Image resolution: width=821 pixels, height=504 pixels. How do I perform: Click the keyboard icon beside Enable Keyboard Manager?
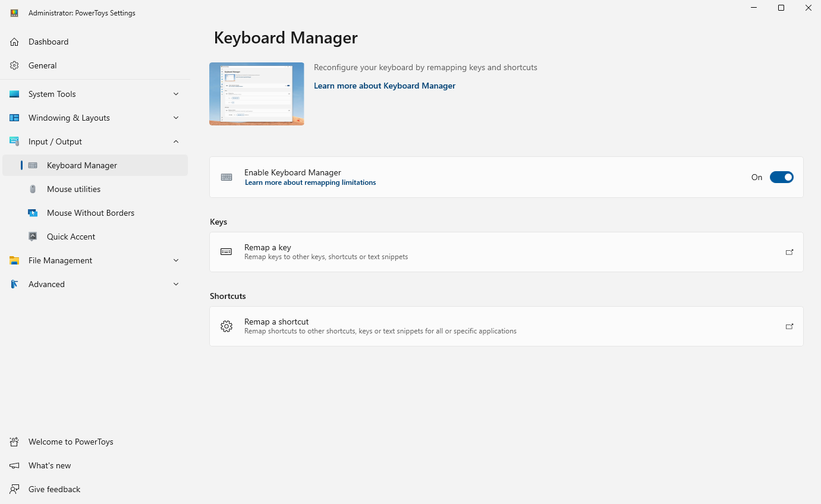pos(227,177)
